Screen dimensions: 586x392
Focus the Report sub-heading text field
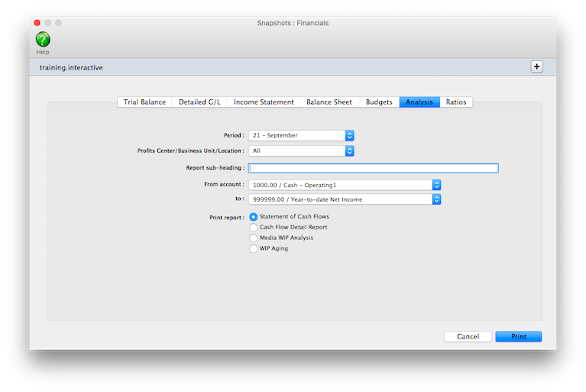point(373,168)
